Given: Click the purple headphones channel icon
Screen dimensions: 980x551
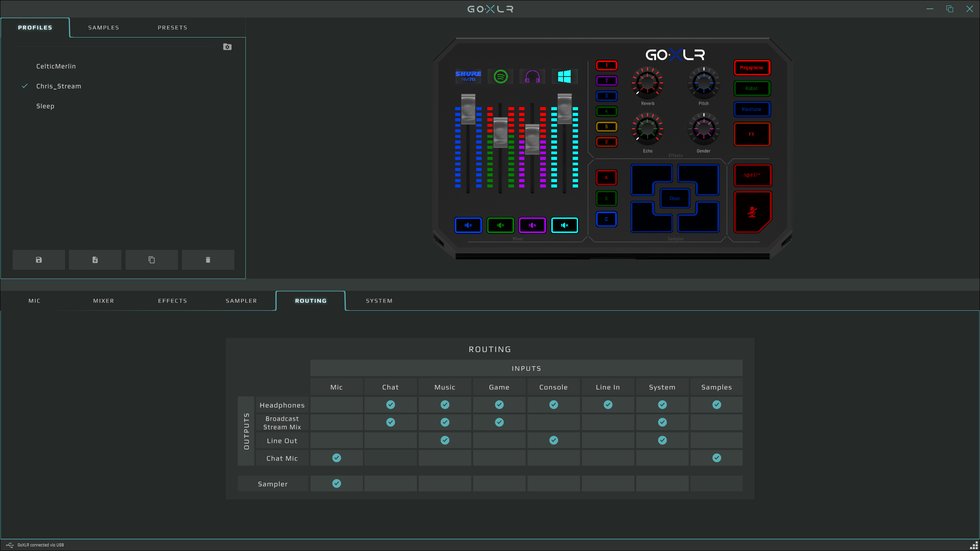Looking at the screenshot, I should [532, 77].
